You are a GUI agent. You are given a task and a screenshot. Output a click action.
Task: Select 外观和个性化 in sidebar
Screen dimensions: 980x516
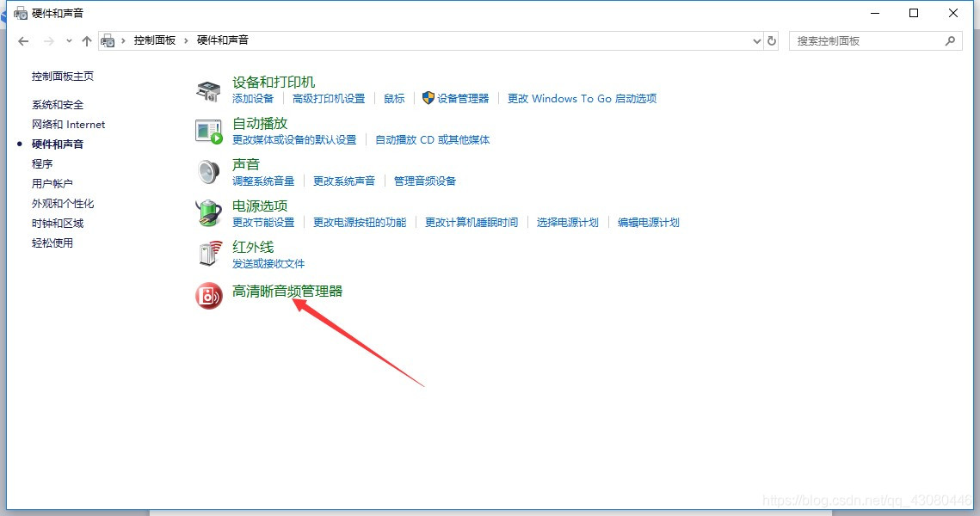[x=63, y=204]
